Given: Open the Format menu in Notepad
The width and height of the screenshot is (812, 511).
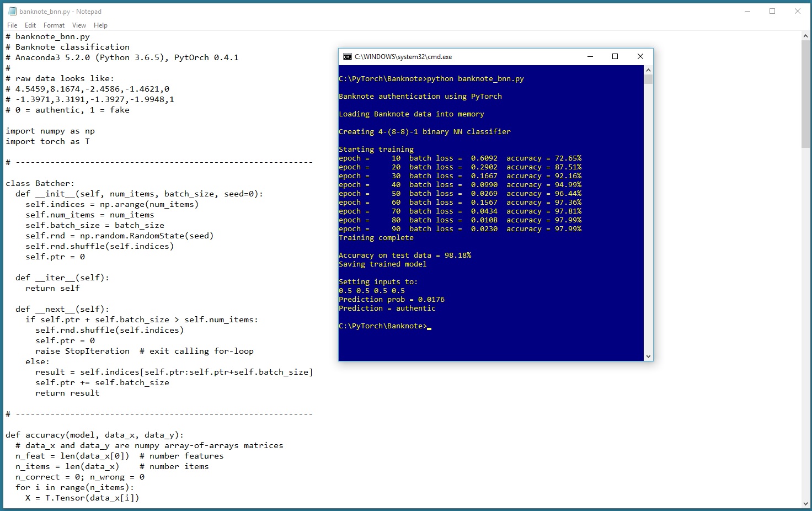Looking at the screenshot, I should (54, 25).
